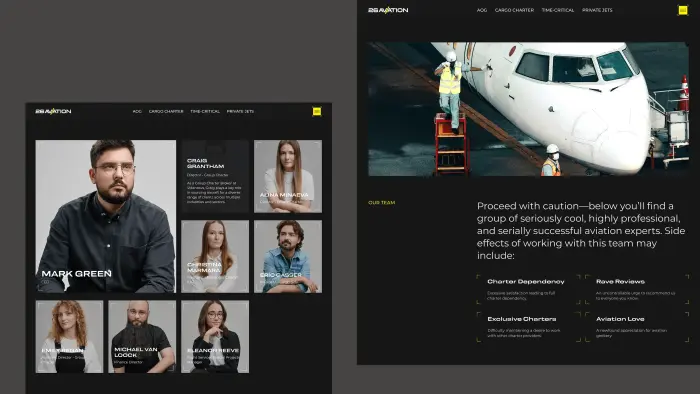Open Cargo Charter nav item in right window
The width and height of the screenshot is (700, 394).
click(x=514, y=10)
